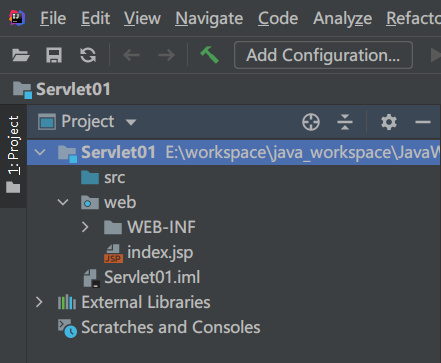The image size is (441, 363).
Task: Click the Open folder toolbar icon
Action: pos(21,55)
